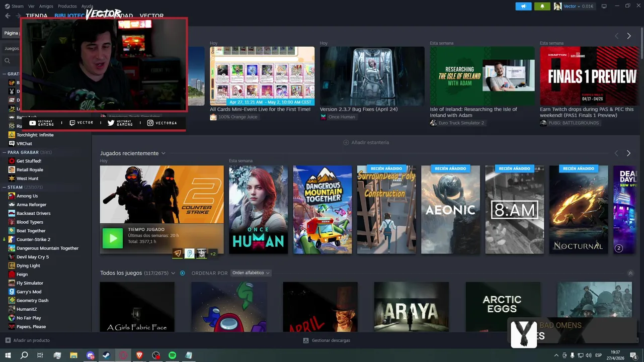Click the Get Stuffed! game icon
Viewport: 644px width, 362px height.
[12, 161]
